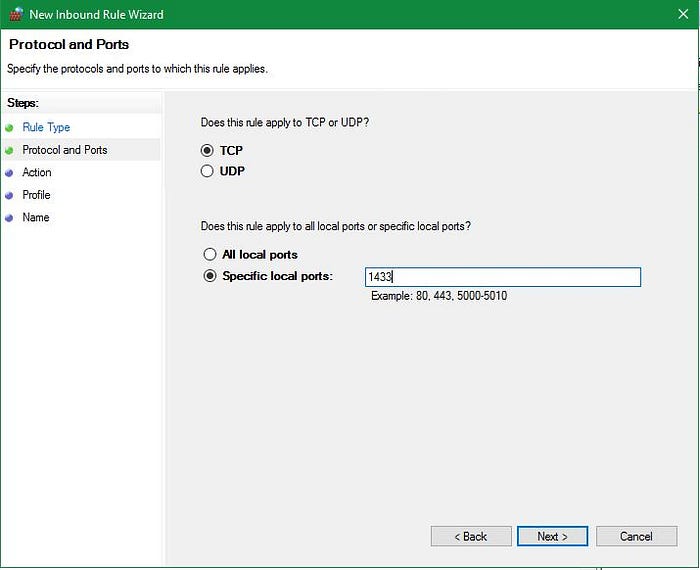Click the Name step in the sidebar
This screenshot has width=700, height=570.
point(36,217)
